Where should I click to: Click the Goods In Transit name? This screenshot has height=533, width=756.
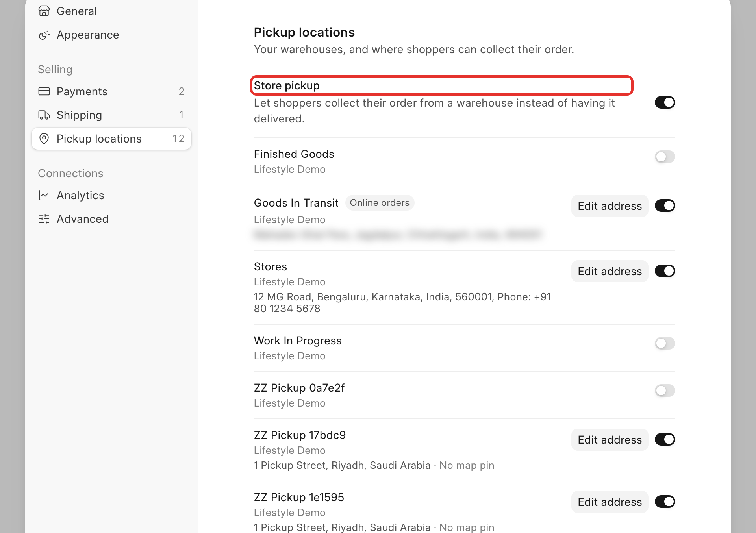tap(296, 203)
